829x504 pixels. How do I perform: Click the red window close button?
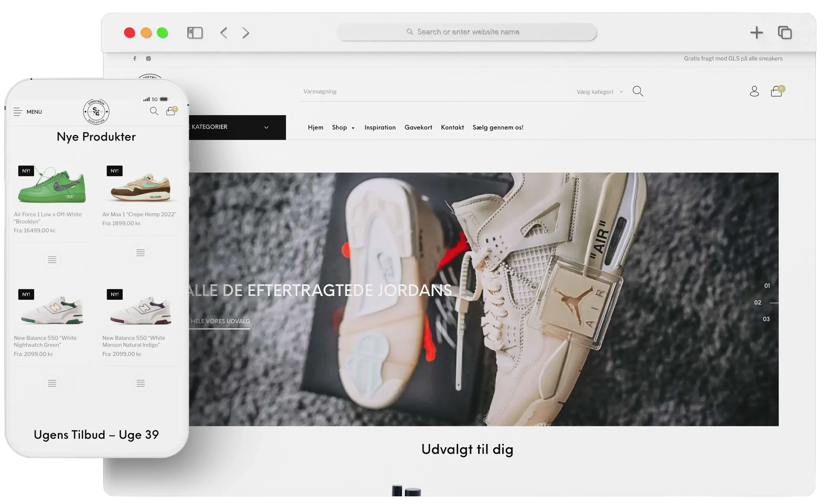(x=130, y=33)
